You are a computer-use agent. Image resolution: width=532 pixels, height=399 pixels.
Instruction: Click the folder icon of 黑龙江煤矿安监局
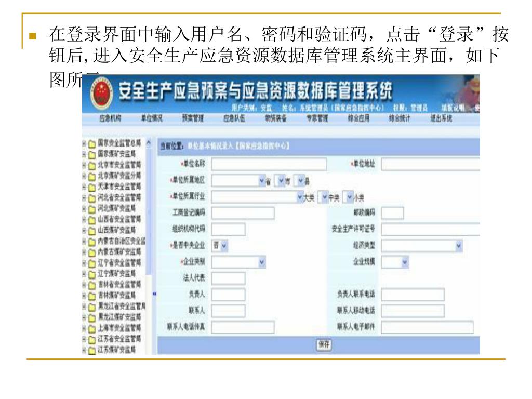coord(91,318)
